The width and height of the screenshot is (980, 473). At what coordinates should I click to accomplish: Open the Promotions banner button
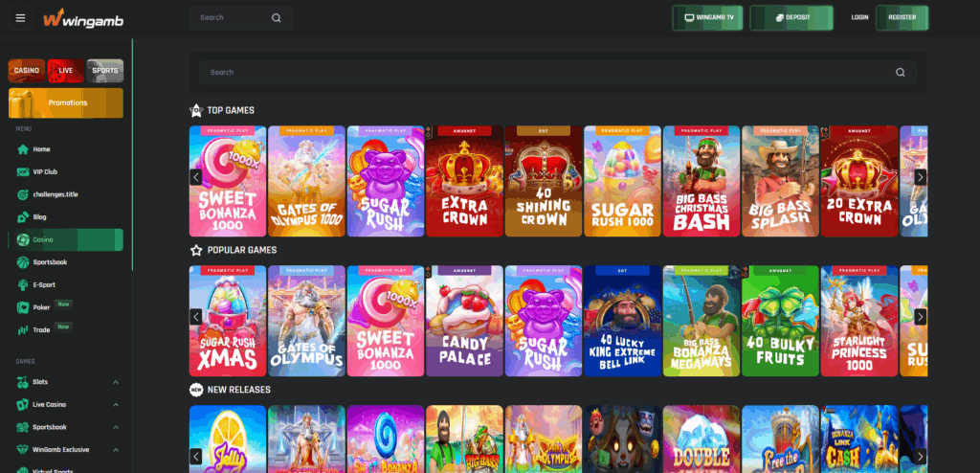click(66, 103)
